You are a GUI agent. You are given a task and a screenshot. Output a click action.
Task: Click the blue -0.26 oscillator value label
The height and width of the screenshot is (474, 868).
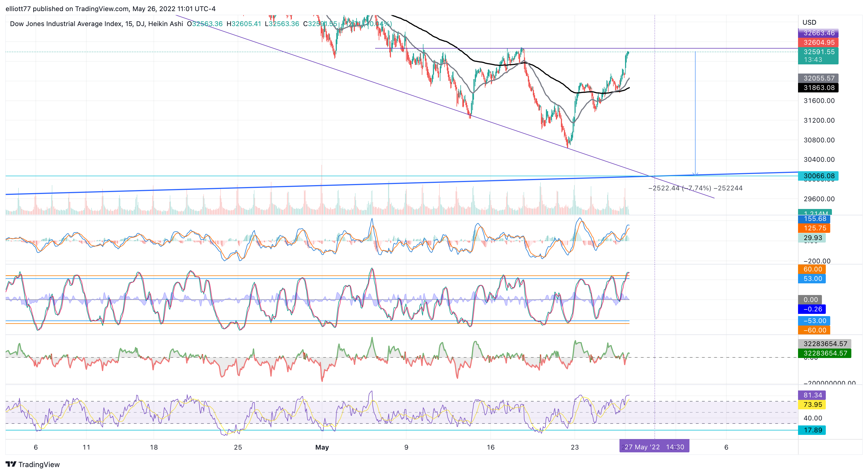pyautogui.click(x=812, y=309)
